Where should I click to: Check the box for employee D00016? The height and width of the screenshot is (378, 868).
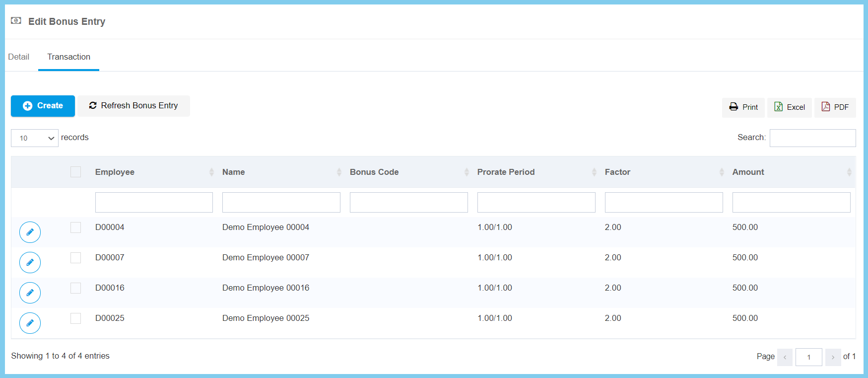click(x=75, y=288)
